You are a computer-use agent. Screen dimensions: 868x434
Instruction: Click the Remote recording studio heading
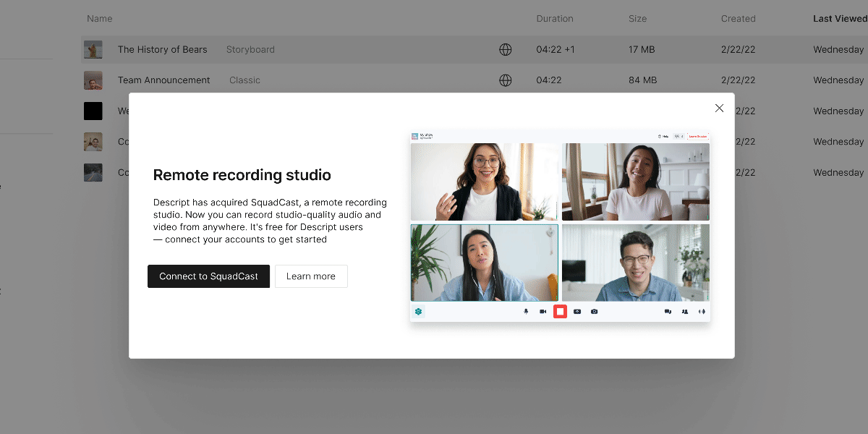click(242, 175)
